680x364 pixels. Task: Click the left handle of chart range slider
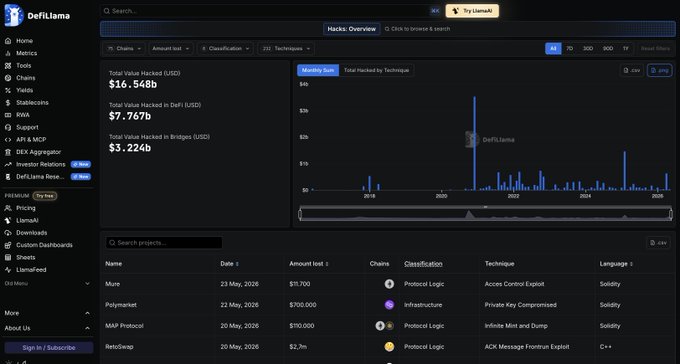(x=300, y=214)
